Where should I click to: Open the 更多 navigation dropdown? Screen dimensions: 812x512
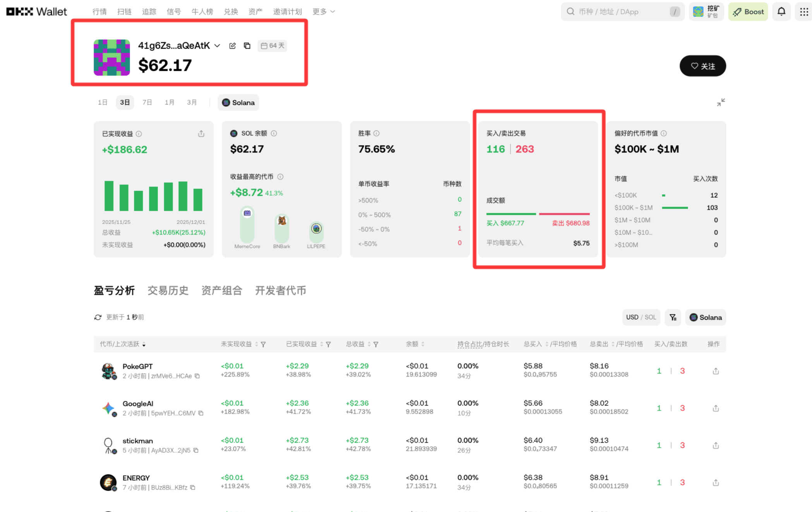pos(324,12)
